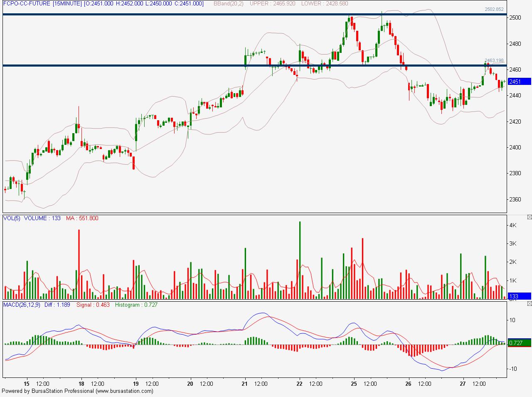Viewport: 532px width, 397px height.
Task: Close the VOL(5) volume indicator panel
Action: pyautogui.click(x=529, y=217)
